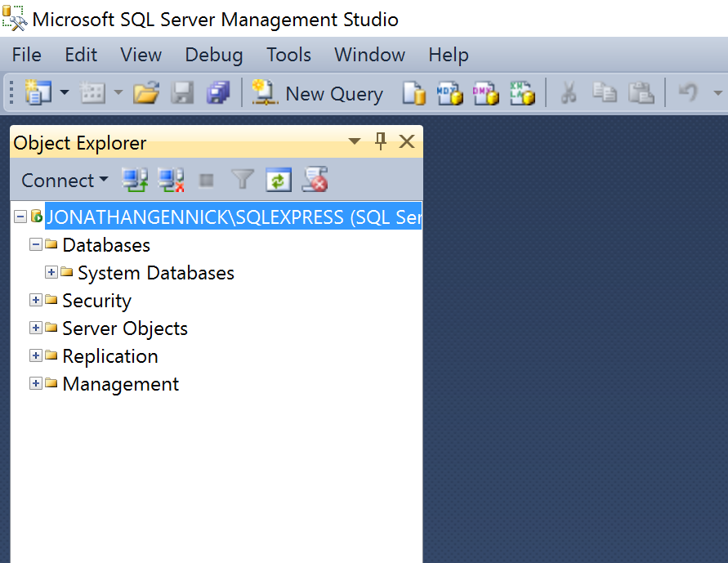The width and height of the screenshot is (728, 563).
Task: Open the View menu
Action: [141, 55]
